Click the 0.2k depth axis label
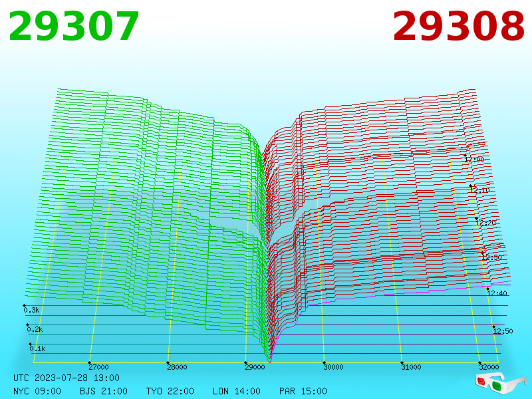The image size is (532, 399). [35, 329]
